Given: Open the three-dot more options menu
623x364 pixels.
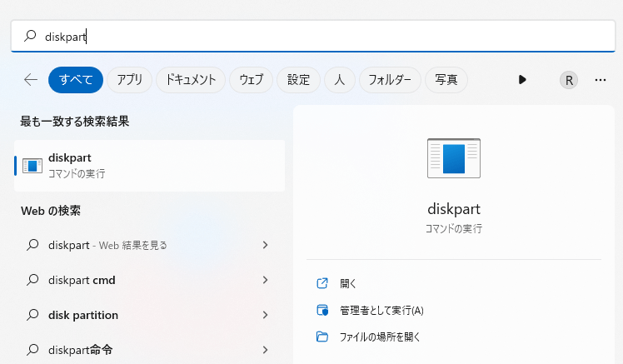Looking at the screenshot, I should 601,80.
